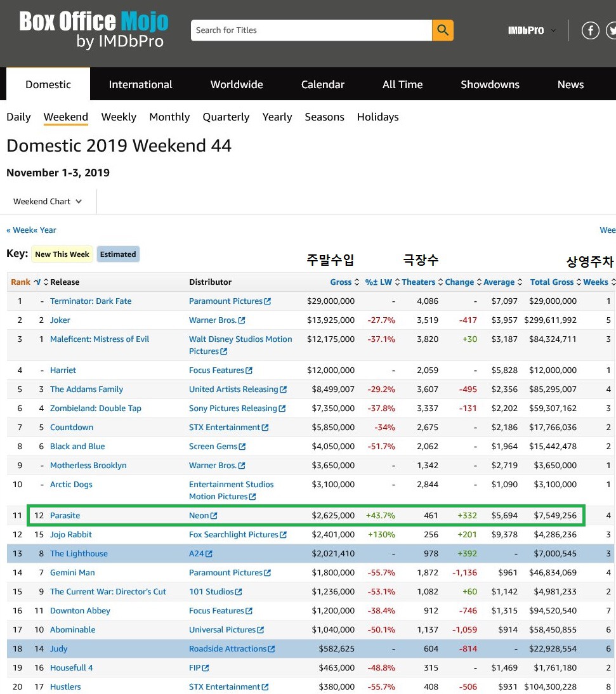616x694 pixels.
Task: Open The Lighthouse release link
Action: pyautogui.click(x=79, y=554)
